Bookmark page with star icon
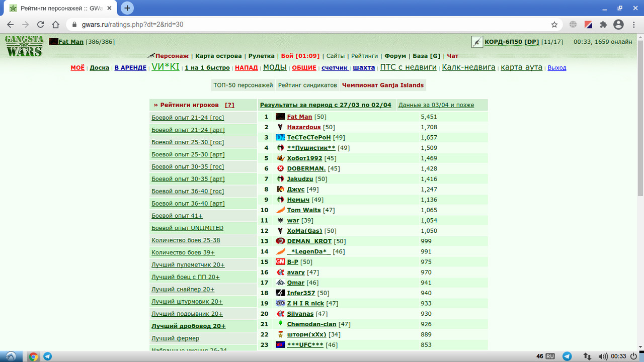This screenshot has height=362, width=644. point(554,24)
